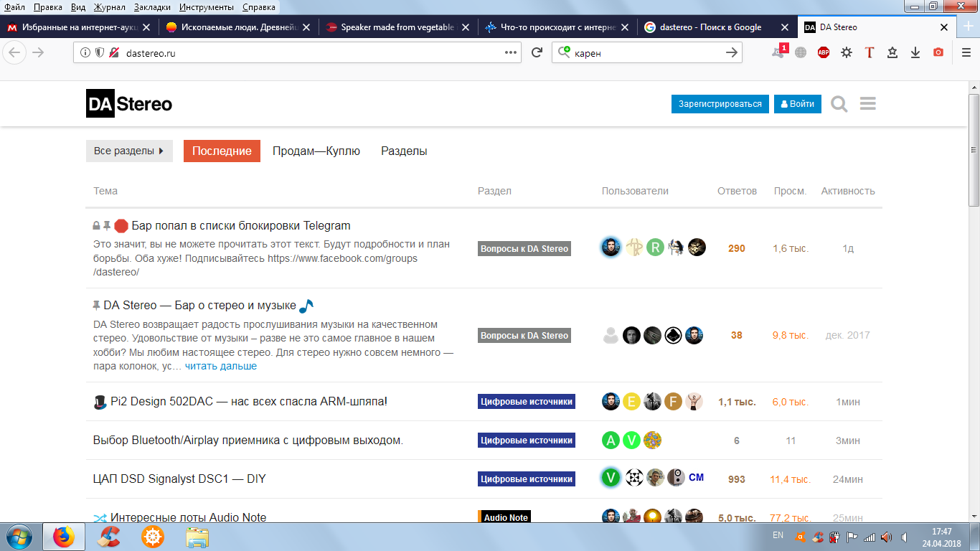Image resolution: width=980 pixels, height=551 pixels.
Task: Click the page vertical scrollbar thumb
Action: [974, 149]
